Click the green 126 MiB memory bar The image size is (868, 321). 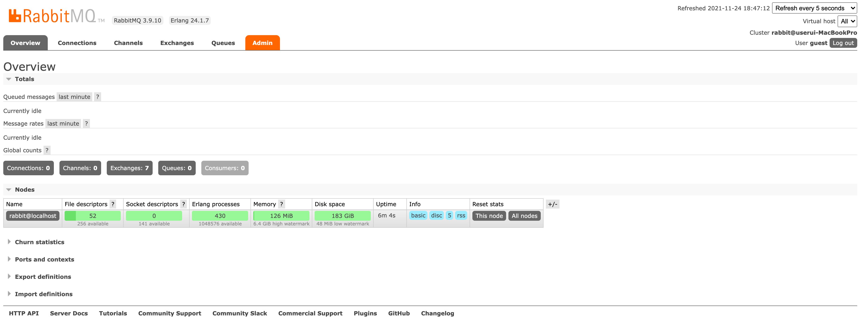tap(281, 216)
